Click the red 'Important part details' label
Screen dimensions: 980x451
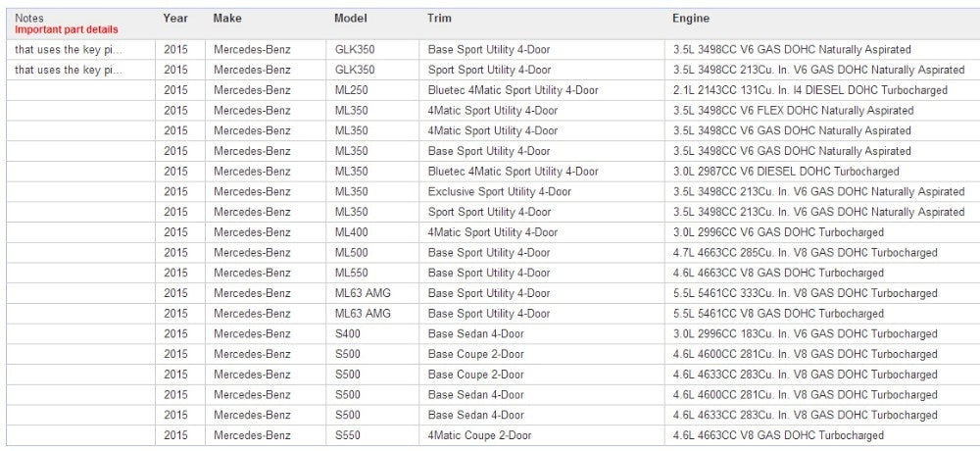pos(67,29)
